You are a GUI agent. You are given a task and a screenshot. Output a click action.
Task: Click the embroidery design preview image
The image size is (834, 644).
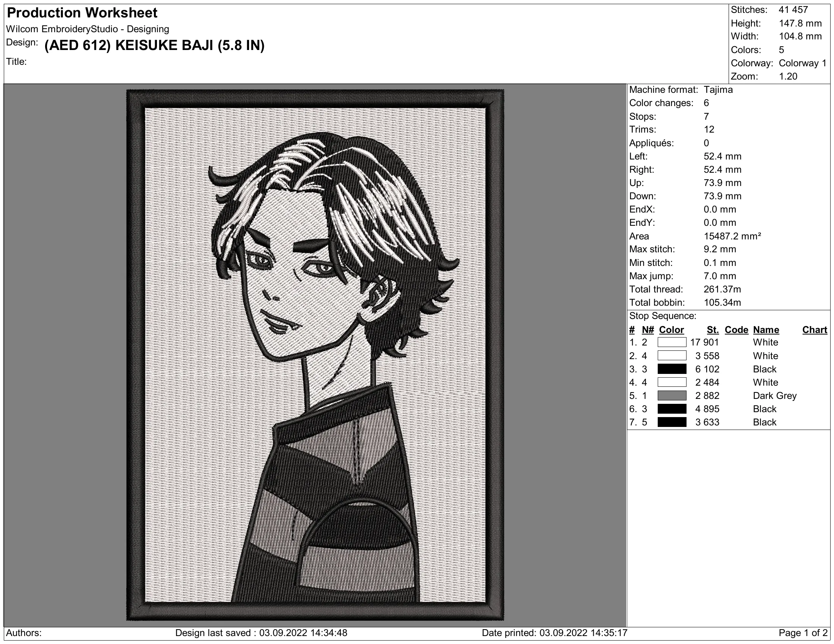[x=315, y=355]
